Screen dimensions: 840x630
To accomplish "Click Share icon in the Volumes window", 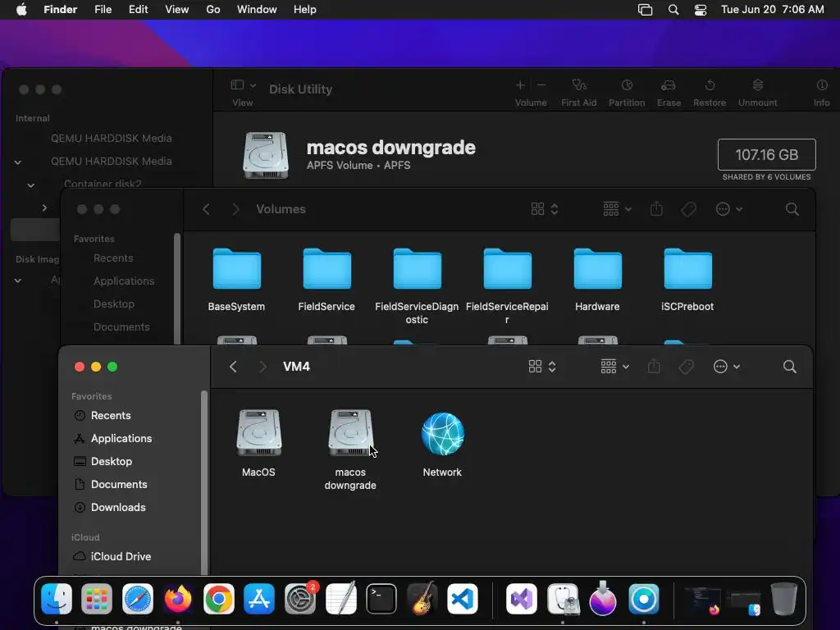I will (656, 209).
